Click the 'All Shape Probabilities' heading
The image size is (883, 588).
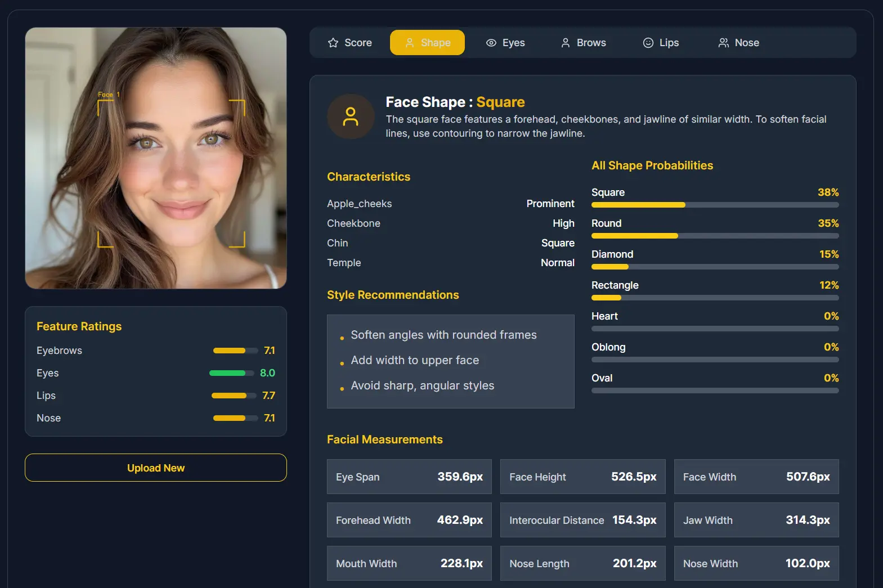click(x=652, y=165)
